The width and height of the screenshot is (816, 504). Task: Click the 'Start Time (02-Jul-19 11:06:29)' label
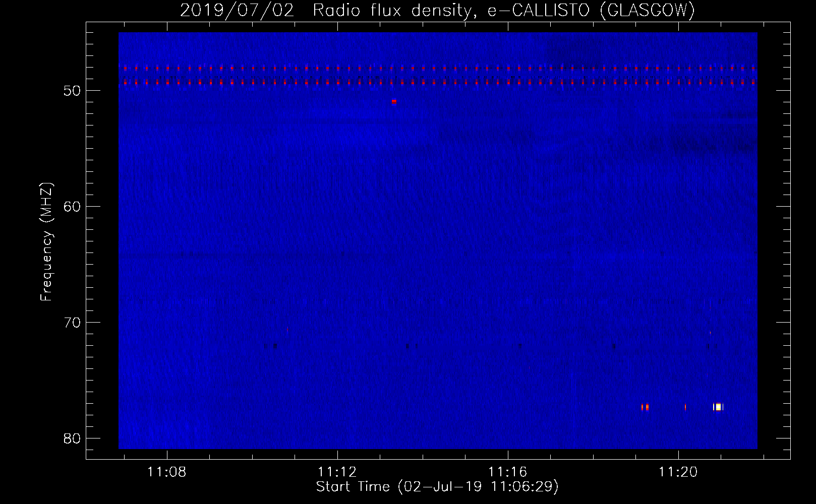[x=437, y=487]
